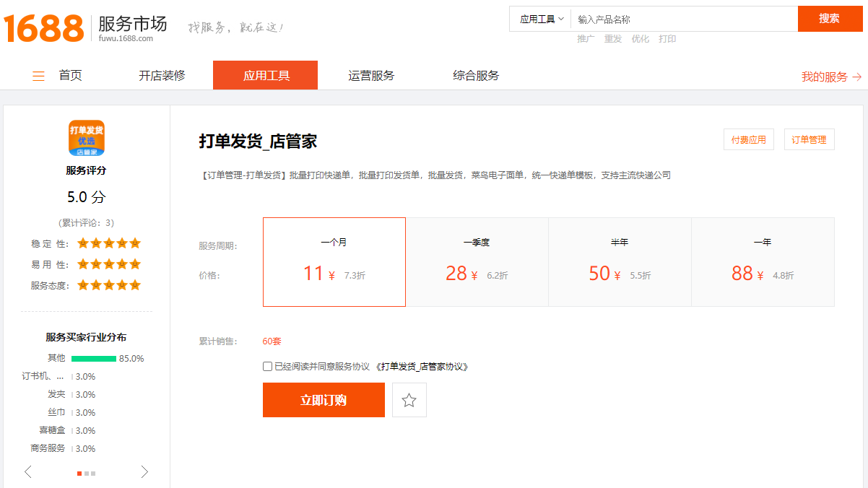
Task: Add to favorites with the star icon
Action: click(409, 400)
